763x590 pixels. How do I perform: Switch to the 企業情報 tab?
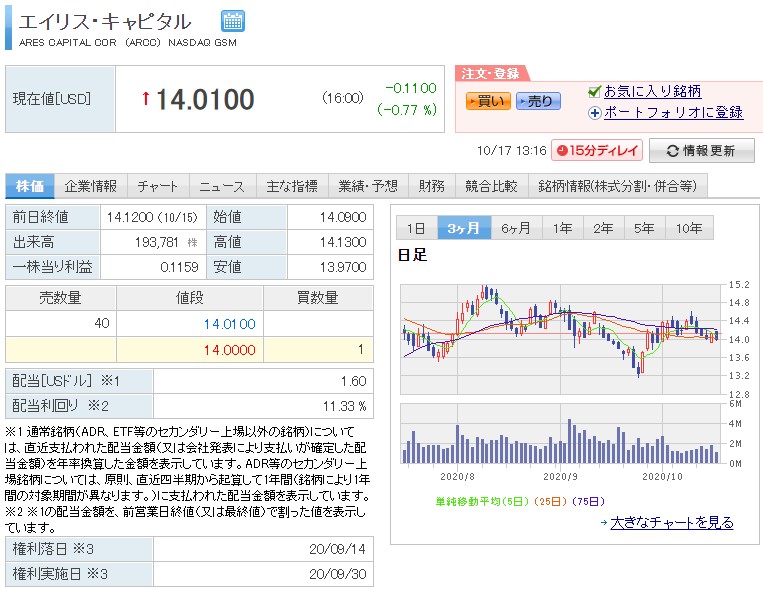[91, 186]
